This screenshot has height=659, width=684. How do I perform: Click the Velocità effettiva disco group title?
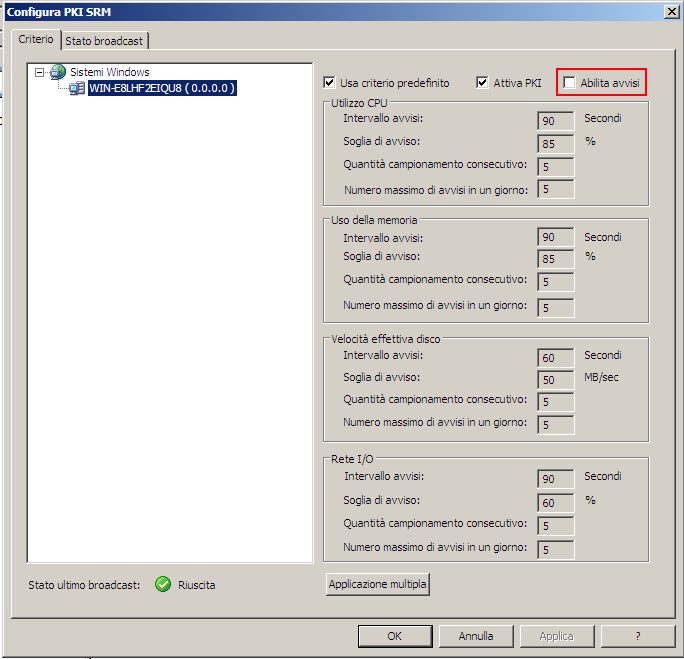pos(386,339)
